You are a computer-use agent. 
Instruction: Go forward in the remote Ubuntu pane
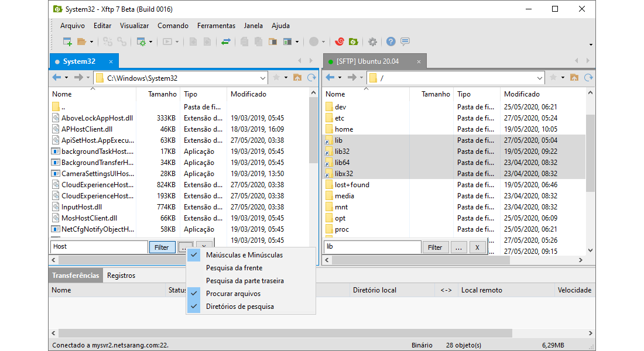pyautogui.click(x=352, y=78)
